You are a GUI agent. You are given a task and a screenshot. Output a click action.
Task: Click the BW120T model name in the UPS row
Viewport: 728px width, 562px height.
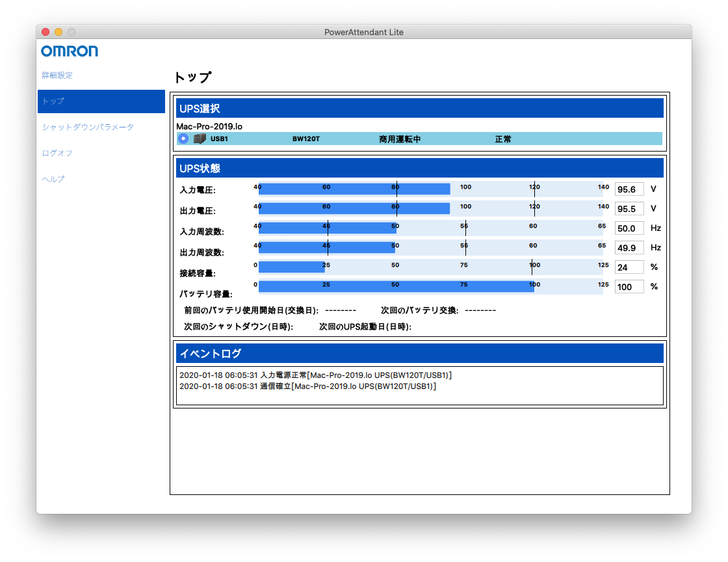pos(305,139)
